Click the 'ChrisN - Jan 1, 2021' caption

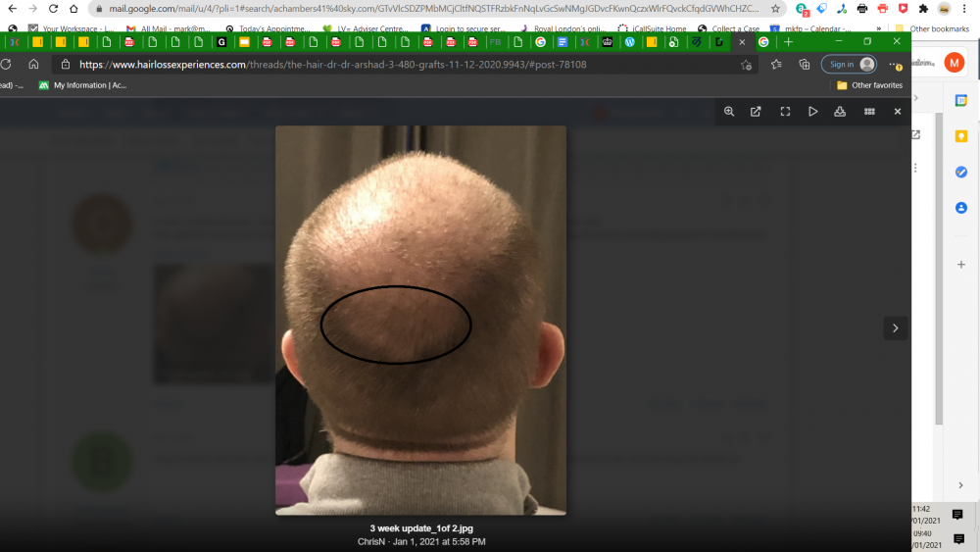point(421,541)
